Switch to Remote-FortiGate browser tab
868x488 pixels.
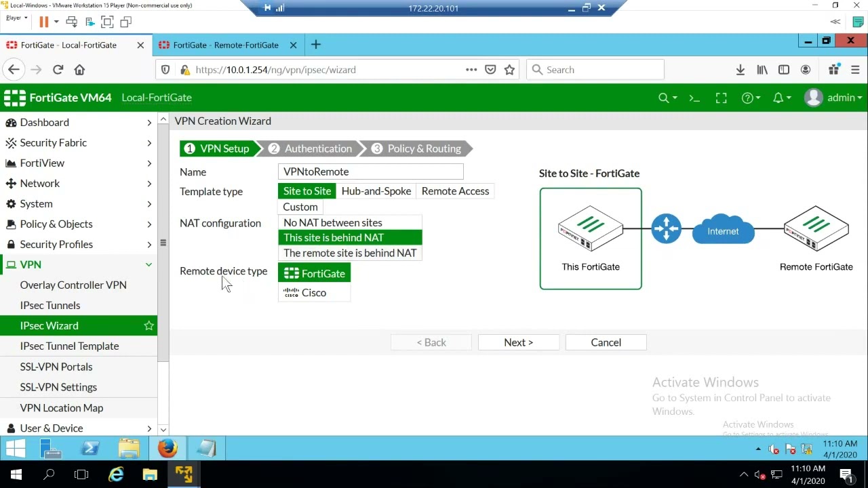[x=226, y=45]
